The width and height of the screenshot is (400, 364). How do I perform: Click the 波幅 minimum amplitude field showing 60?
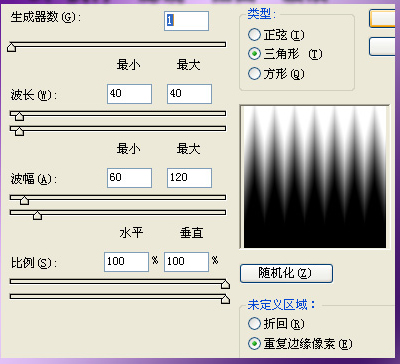129,178
